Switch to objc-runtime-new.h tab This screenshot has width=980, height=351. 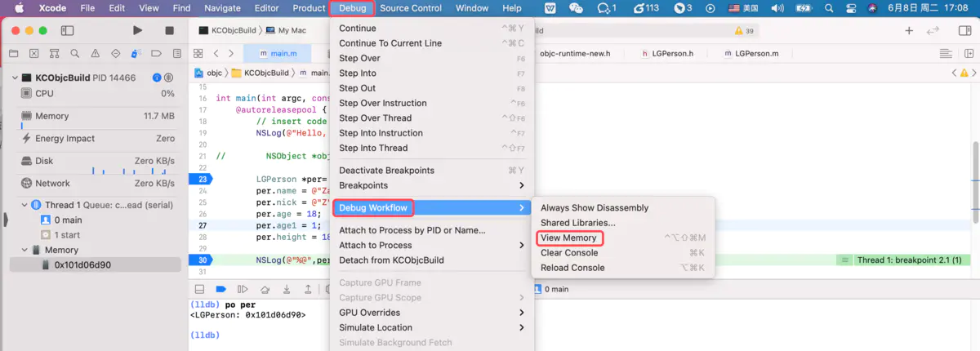(x=575, y=53)
